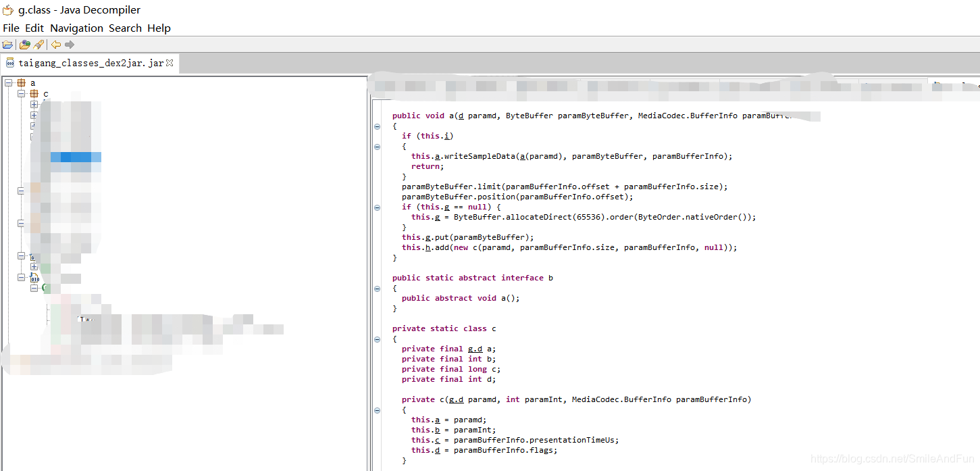Follow the g link in this.g == null

click(x=446, y=207)
